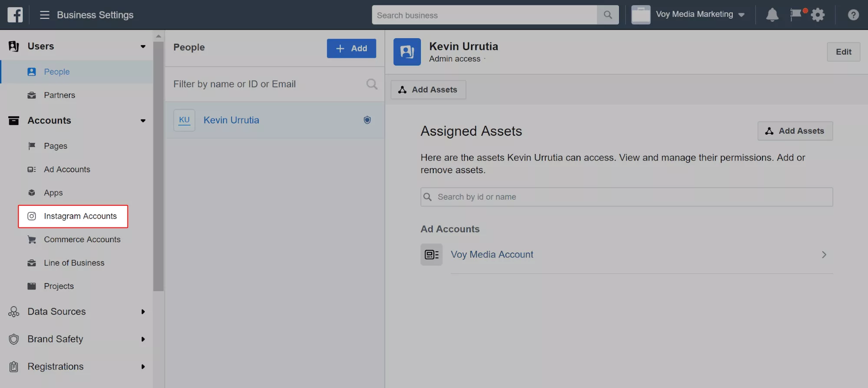
Task: Select Instagram Accounts in the sidebar
Action: point(80,216)
